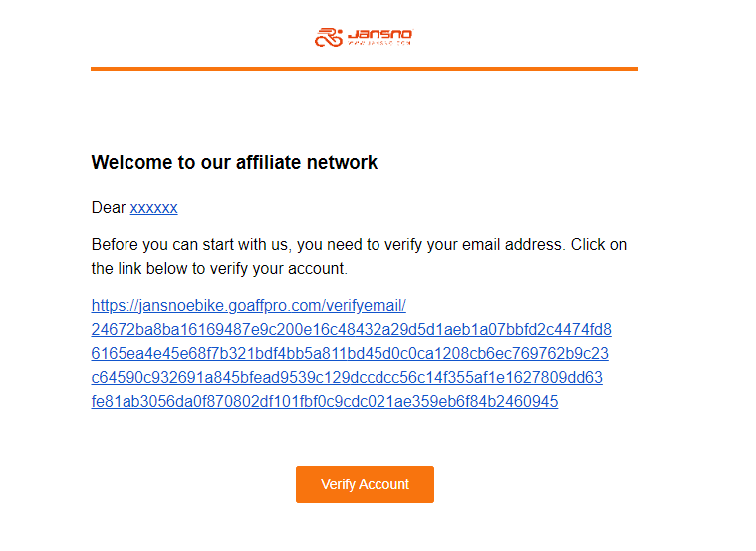Image resolution: width=756 pixels, height=551 pixels.
Task: Click the URL line starting with 6165ea4e
Action: pos(350,353)
